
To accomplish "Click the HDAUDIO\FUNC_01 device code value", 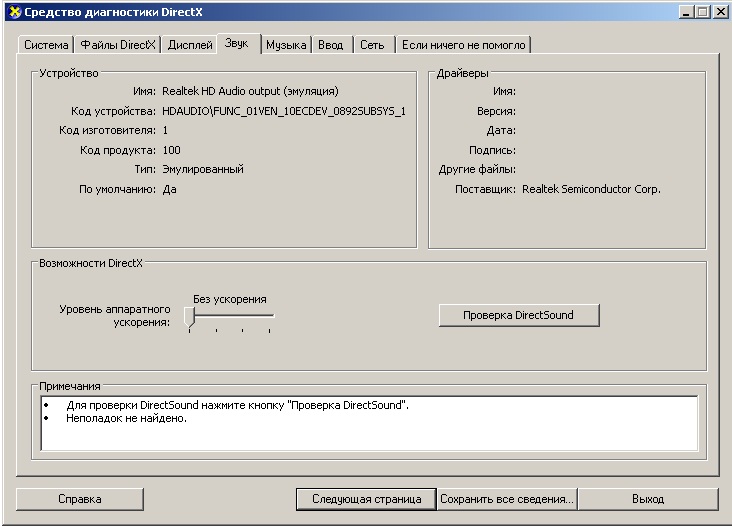I will point(284,111).
